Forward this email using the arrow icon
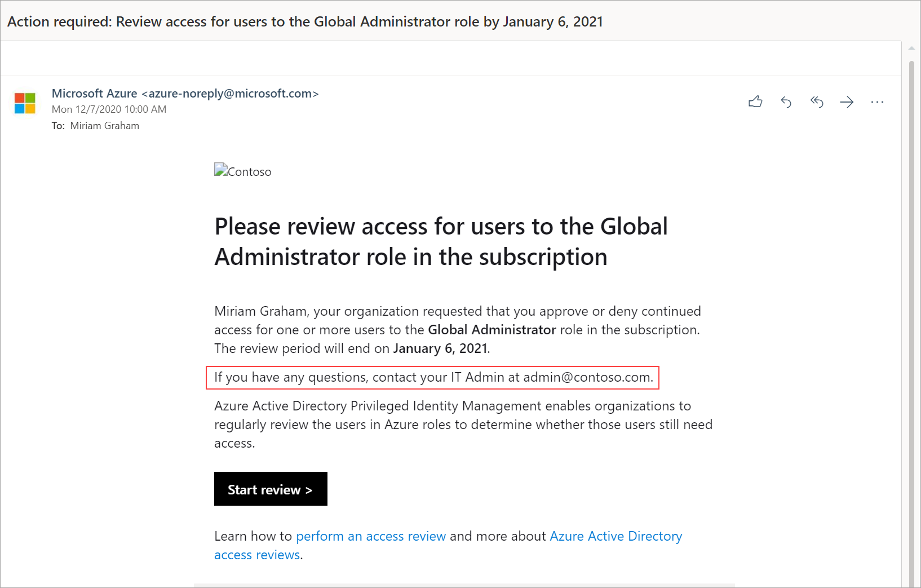Screen dimensions: 921x588 (x=847, y=102)
